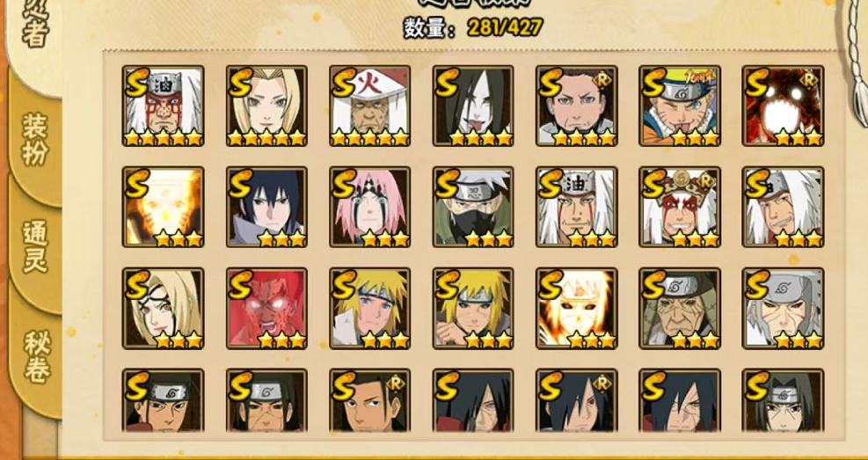Open the 通灵 side tab
868x460 pixels.
coord(35,247)
